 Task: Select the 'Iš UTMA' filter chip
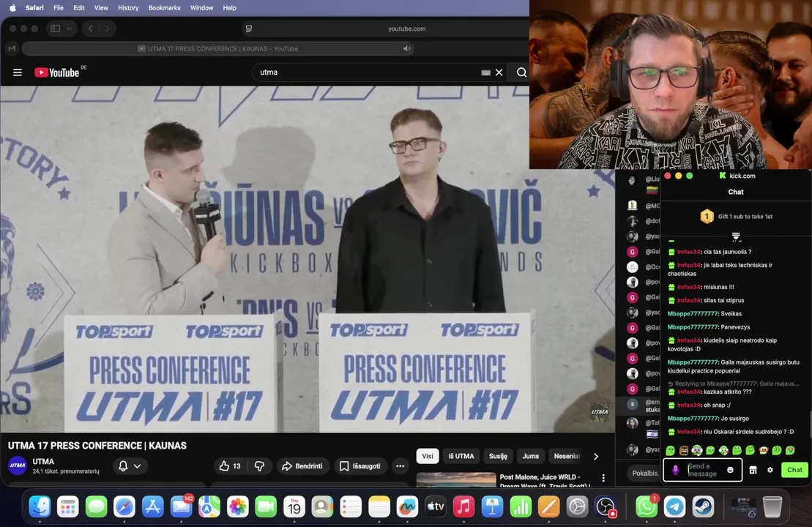(x=461, y=456)
